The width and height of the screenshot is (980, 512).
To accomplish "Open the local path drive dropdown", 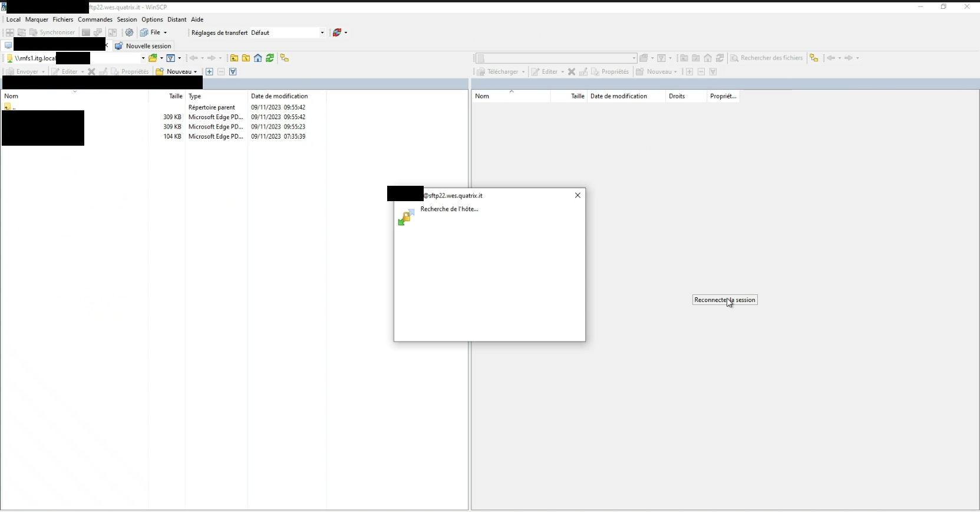I will pos(143,58).
